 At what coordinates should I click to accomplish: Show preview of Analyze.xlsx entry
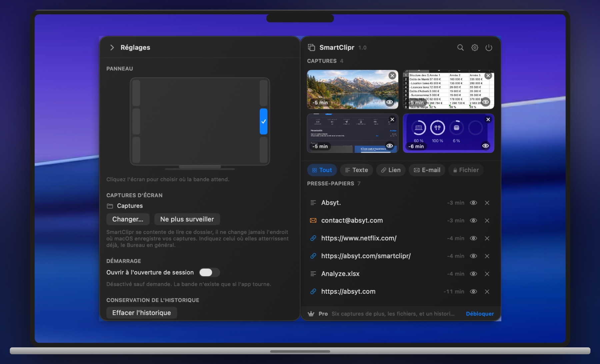473,274
